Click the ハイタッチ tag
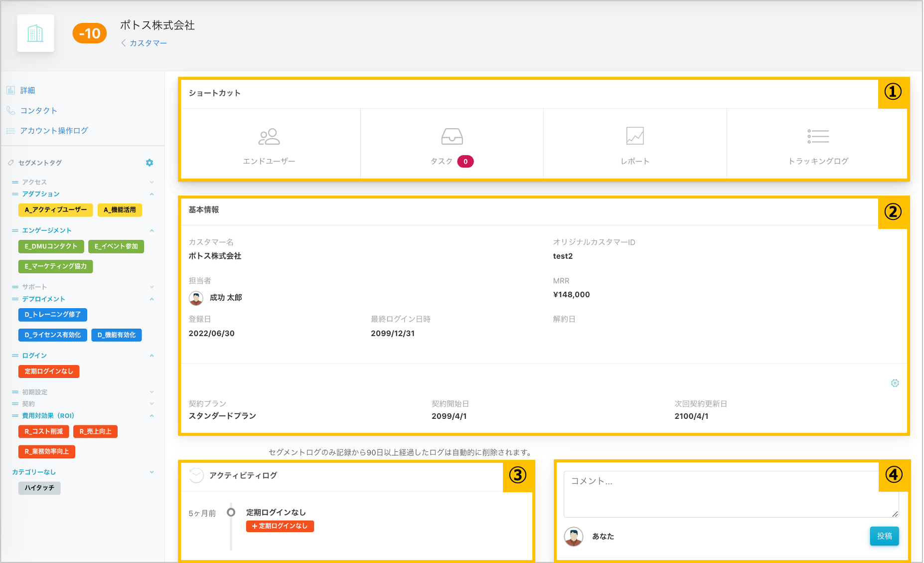Screen dimensions: 924x563 [x=39, y=488]
